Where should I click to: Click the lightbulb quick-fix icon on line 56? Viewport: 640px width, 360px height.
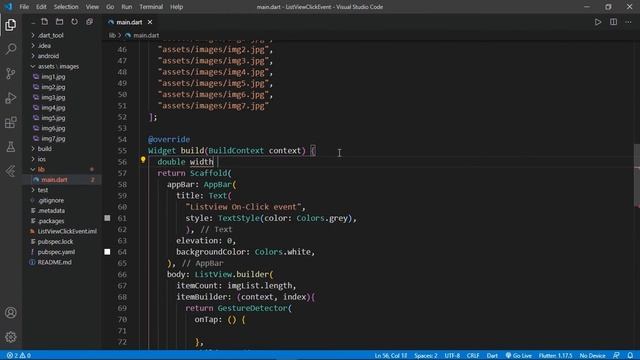tap(143, 160)
